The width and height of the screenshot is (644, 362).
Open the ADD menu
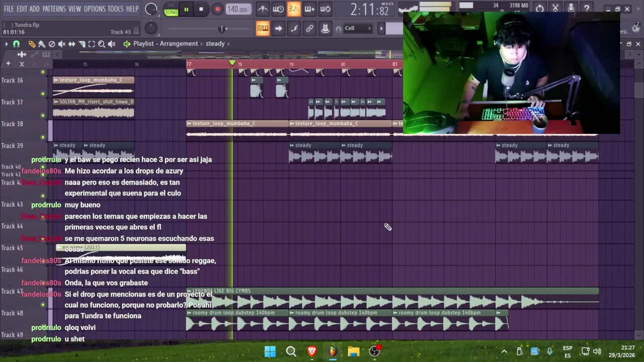[34, 9]
